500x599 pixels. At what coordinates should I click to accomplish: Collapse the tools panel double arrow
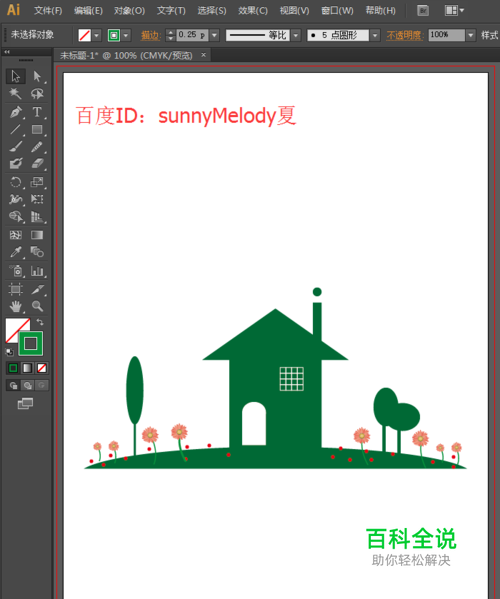click(7, 52)
